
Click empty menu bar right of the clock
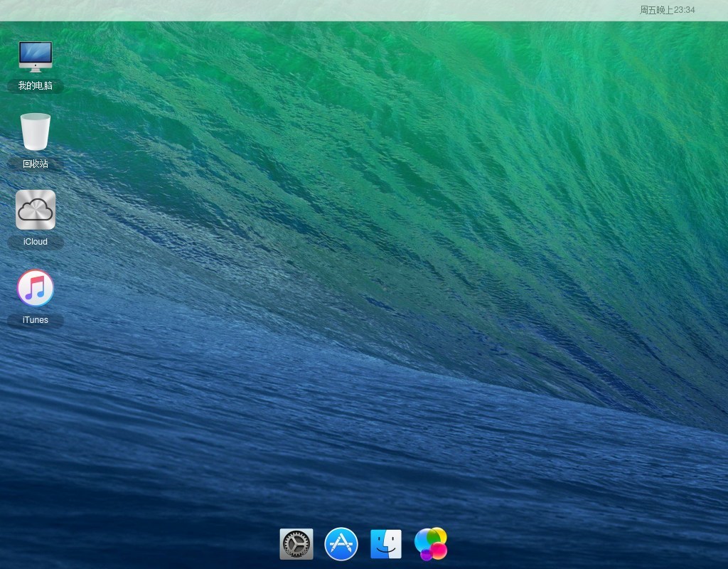coord(712,10)
